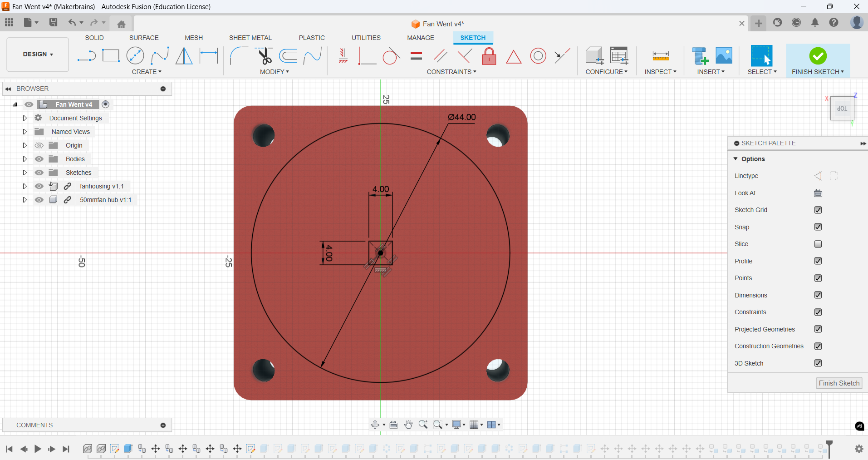Select the Line tool in the Create toolbar
The height and width of the screenshot is (460, 868).
(x=86, y=55)
